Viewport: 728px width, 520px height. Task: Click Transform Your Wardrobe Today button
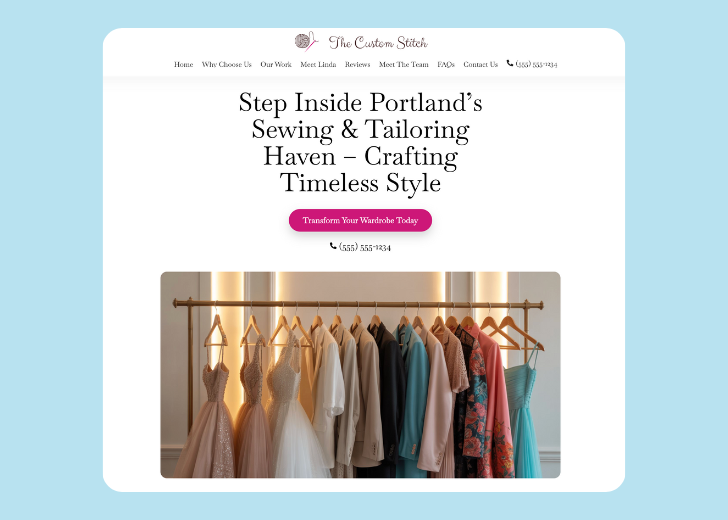(x=360, y=220)
